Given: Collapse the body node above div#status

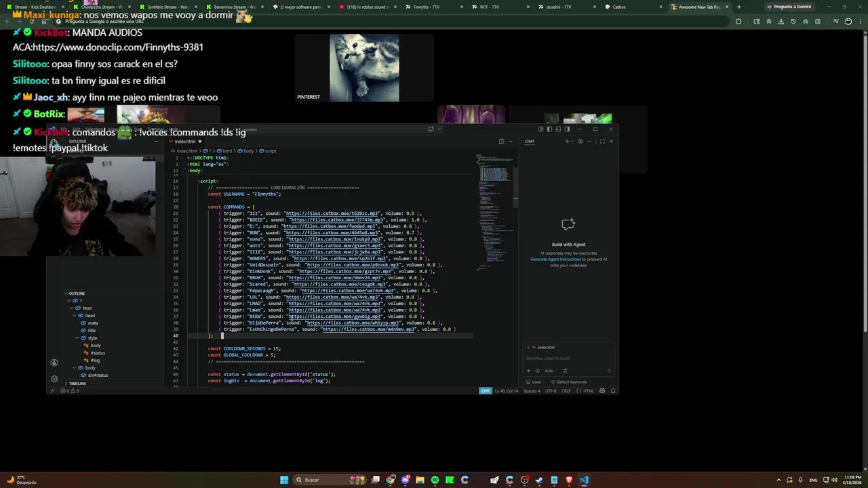Looking at the screenshot, I should tap(75, 368).
